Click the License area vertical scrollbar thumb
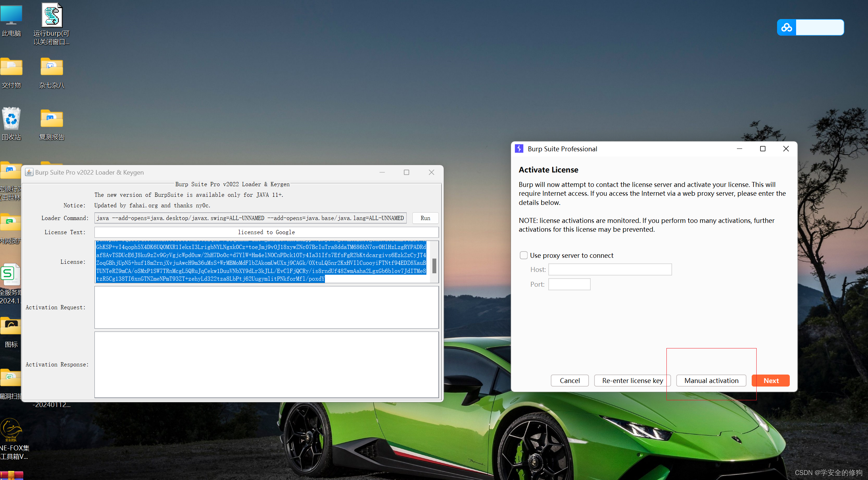The height and width of the screenshot is (480, 868). (x=434, y=266)
